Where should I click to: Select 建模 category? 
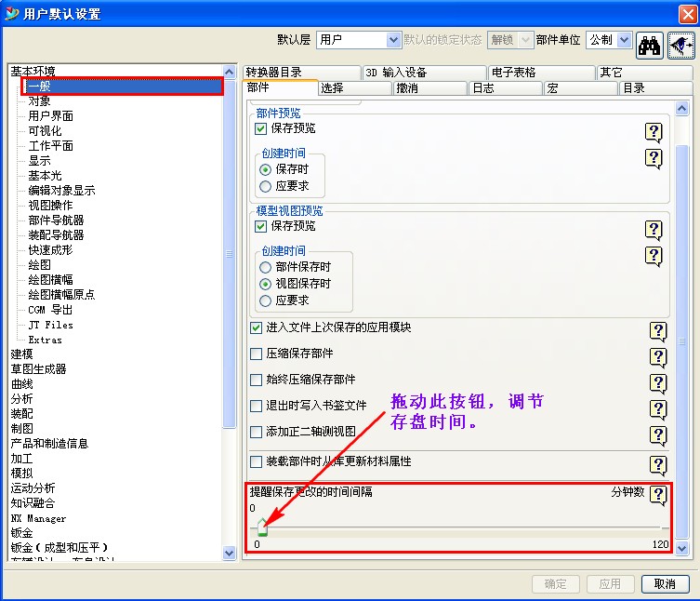22,354
